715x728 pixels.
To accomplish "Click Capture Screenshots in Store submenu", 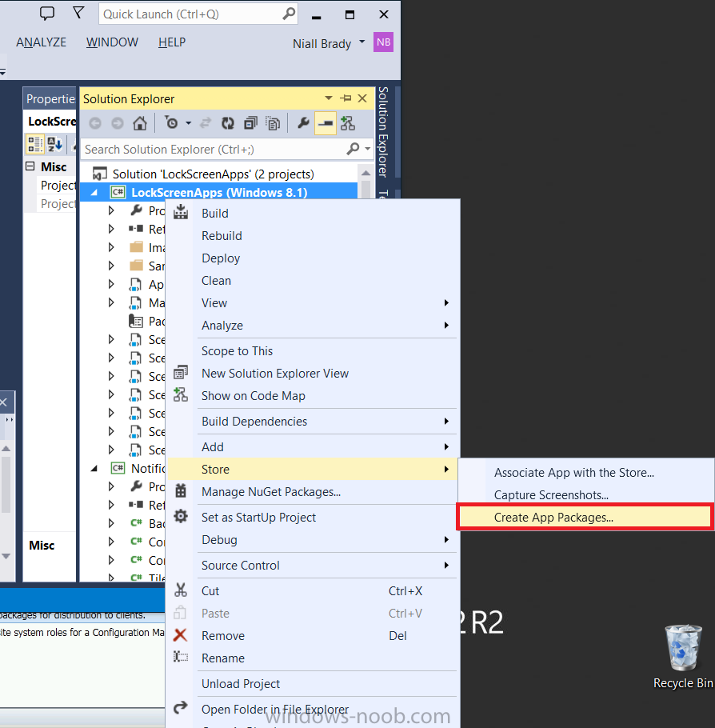I will 586,495.
